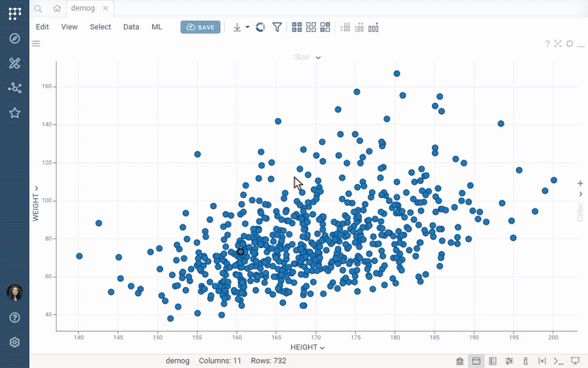Open Help question mark in sidebar
The height and width of the screenshot is (368, 588).
pos(15,318)
